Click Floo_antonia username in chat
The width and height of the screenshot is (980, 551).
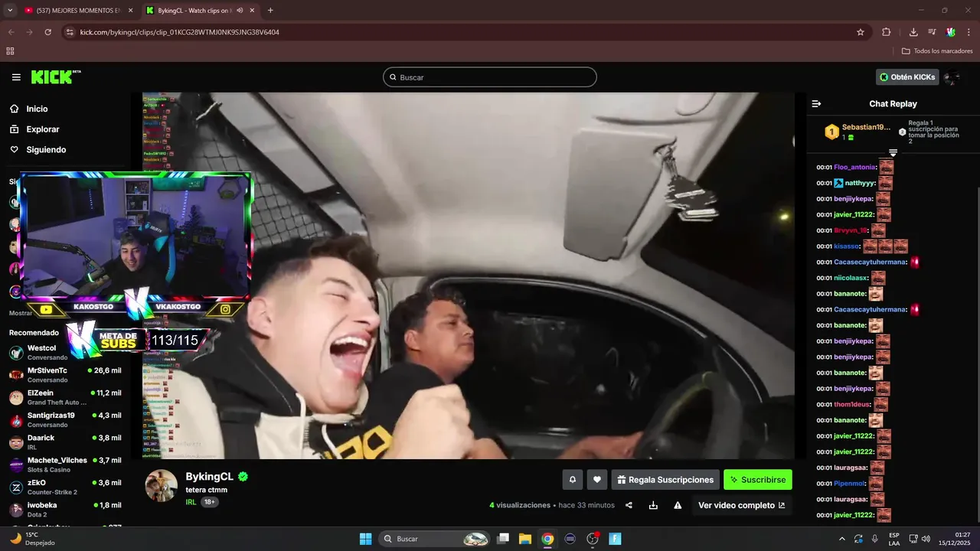[x=855, y=168]
